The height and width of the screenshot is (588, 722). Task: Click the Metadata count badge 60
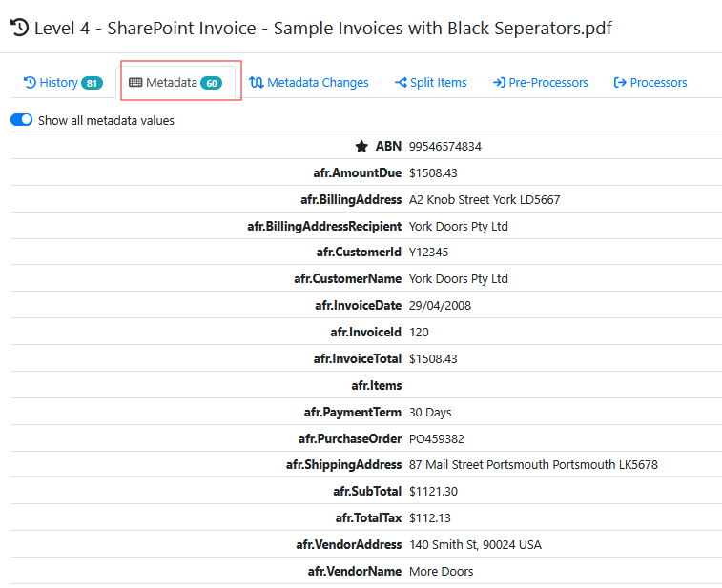(x=211, y=83)
